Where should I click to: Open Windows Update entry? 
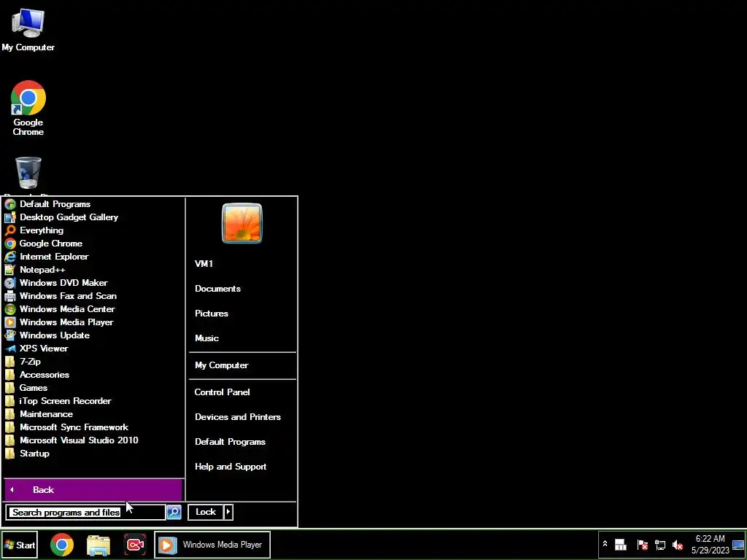(x=94, y=335)
